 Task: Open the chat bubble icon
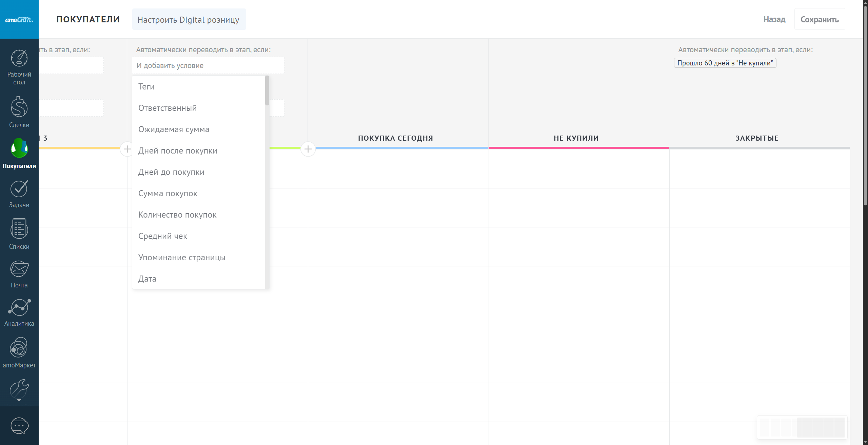pyautogui.click(x=19, y=426)
